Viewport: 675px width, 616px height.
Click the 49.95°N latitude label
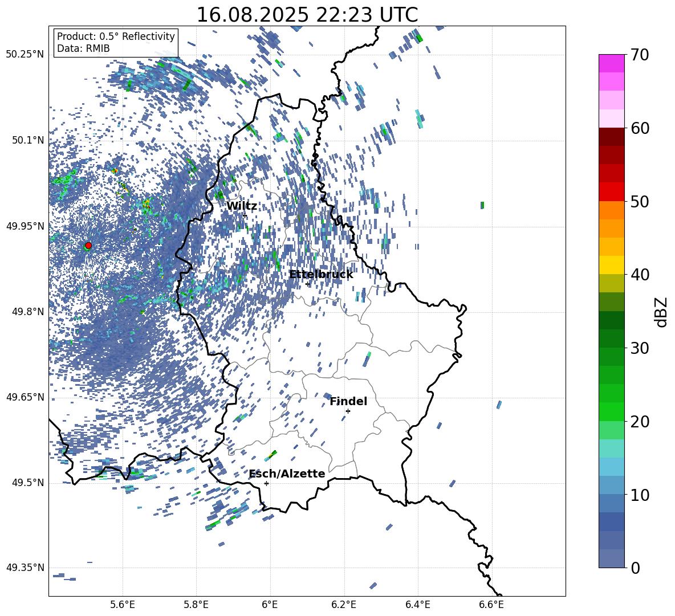click(25, 226)
